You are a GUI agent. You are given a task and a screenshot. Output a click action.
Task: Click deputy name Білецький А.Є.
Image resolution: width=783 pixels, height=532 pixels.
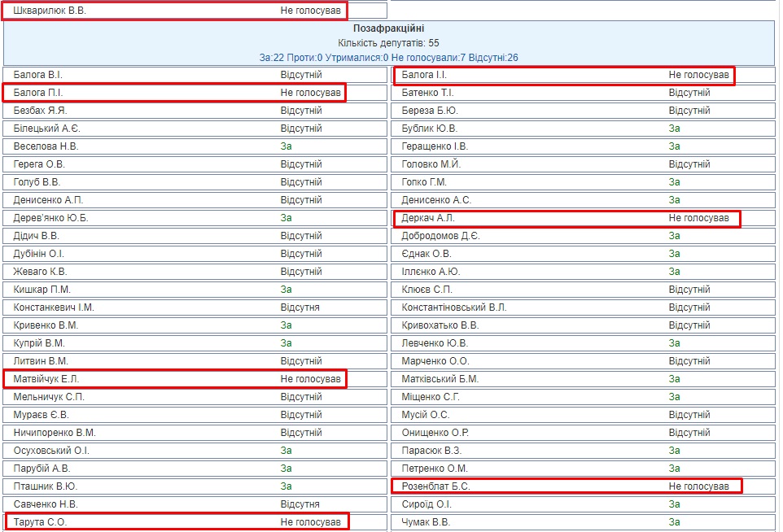(47, 129)
